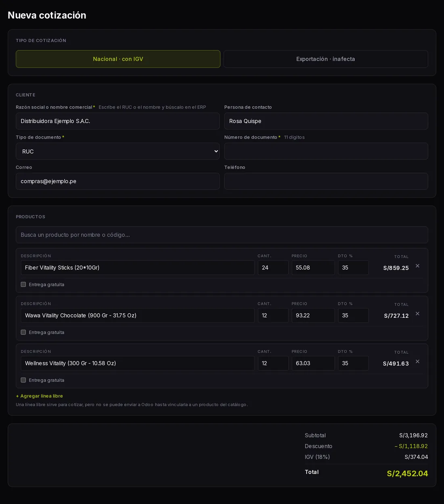Click the S/491.63 line total
Screen dimensions: 444x504
(396, 364)
